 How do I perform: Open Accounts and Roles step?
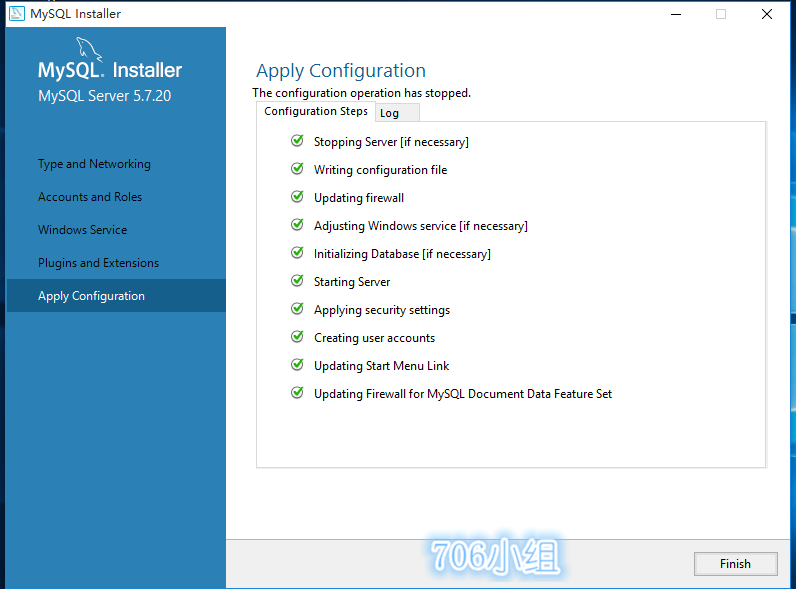(x=90, y=197)
